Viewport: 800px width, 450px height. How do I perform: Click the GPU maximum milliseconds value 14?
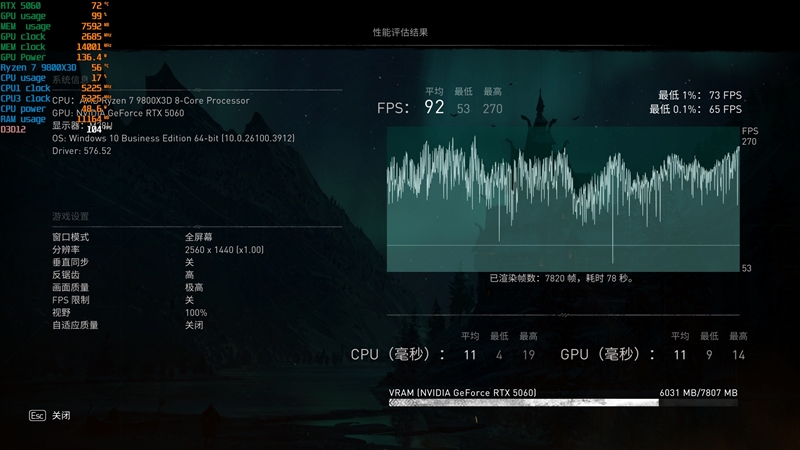click(739, 355)
